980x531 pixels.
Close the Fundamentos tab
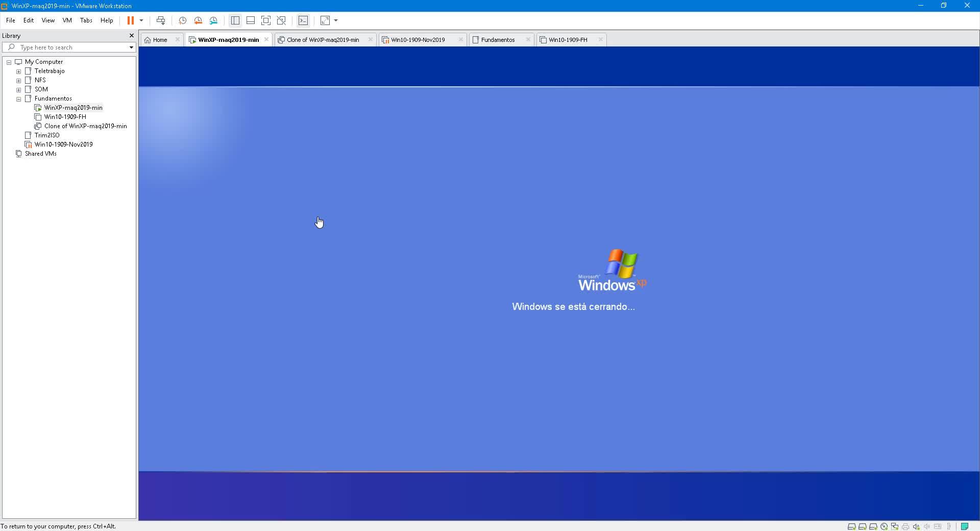528,39
